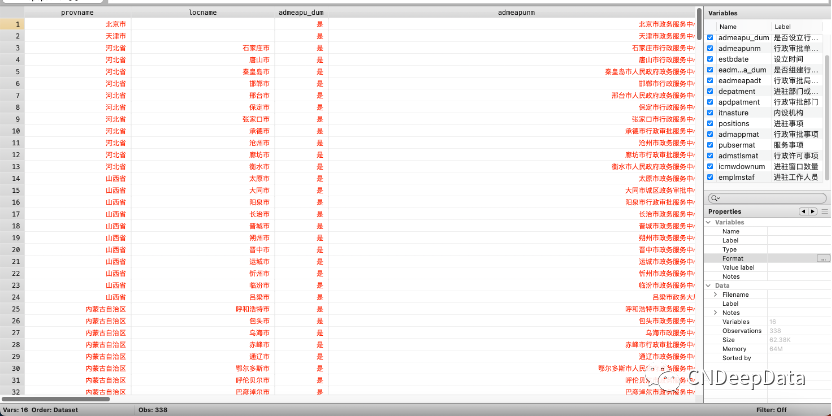This screenshot has height=416, width=832.
Task: Toggle the admstlsmat variable checkbox
Action: coord(710,155)
